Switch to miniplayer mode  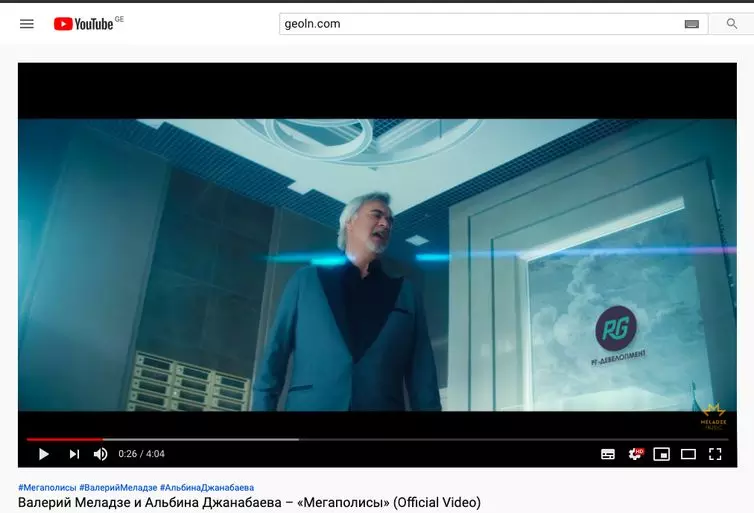662,454
